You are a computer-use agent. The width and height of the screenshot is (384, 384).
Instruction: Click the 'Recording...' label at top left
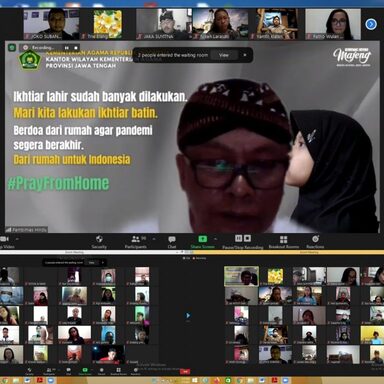click(x=43, y=48)
